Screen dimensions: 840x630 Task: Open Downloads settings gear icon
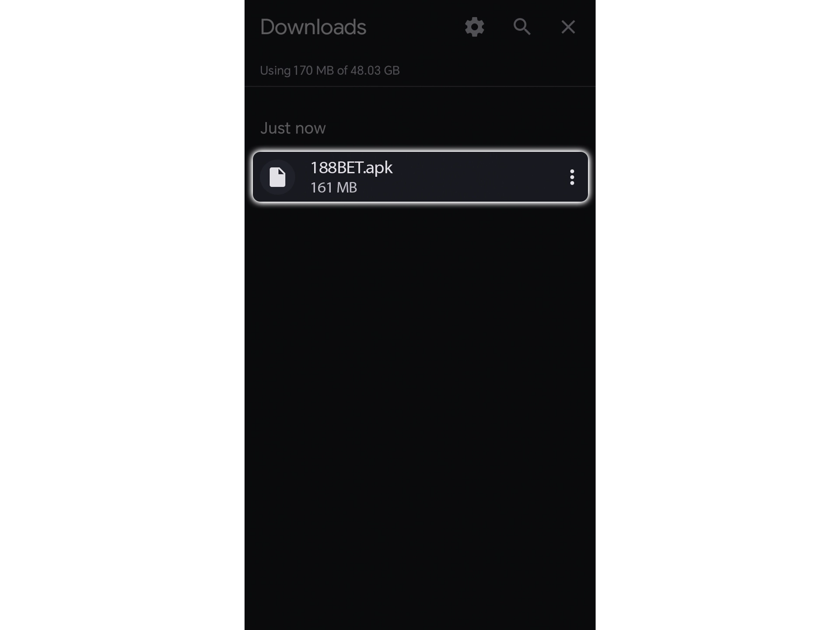pos(474,27)
